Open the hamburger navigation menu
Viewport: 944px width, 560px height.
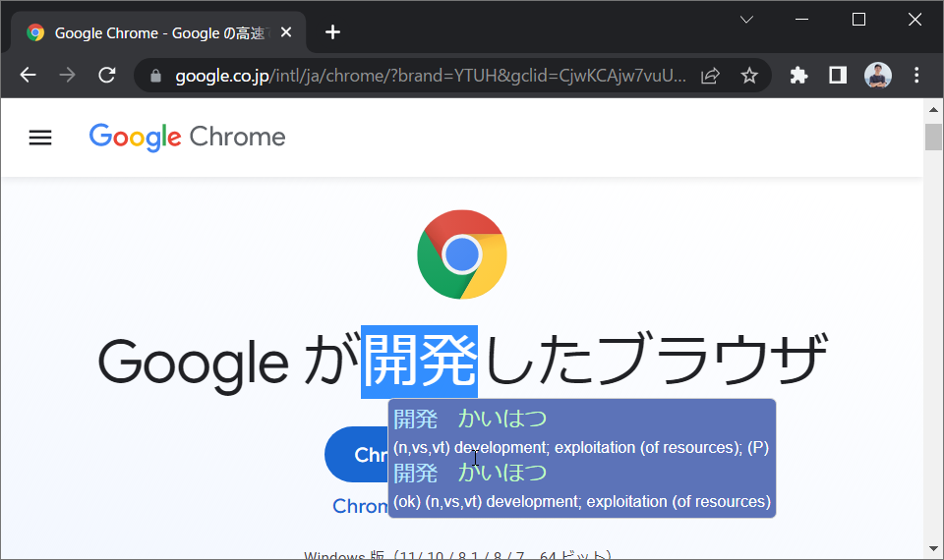tap(40, 138)
